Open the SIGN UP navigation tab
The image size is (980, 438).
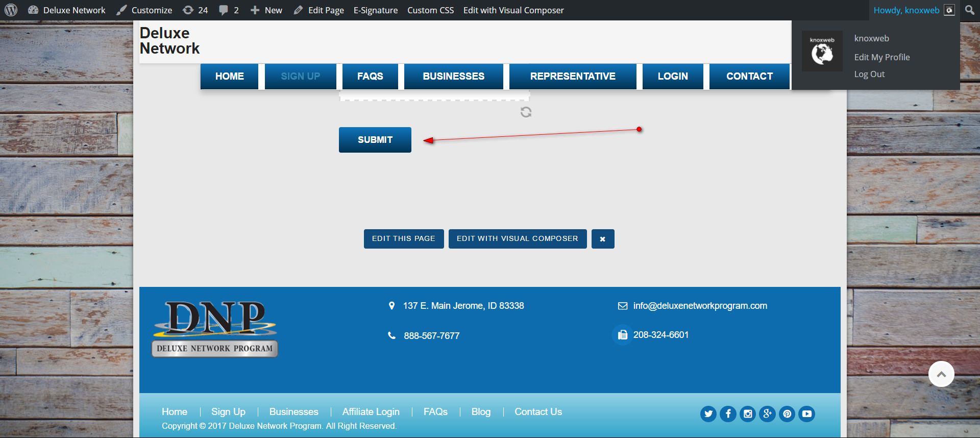click(301, 77)
